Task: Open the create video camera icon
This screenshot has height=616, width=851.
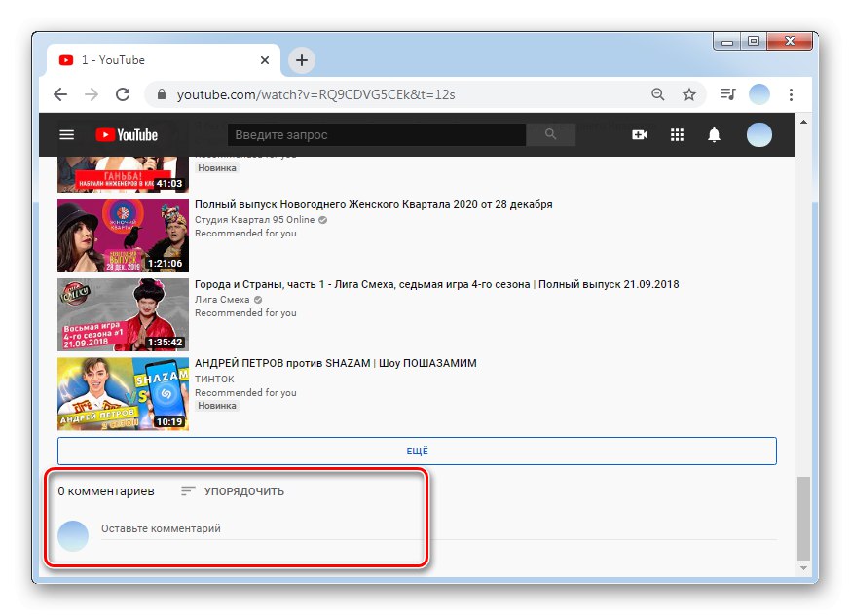Action: tap(640, 134)
